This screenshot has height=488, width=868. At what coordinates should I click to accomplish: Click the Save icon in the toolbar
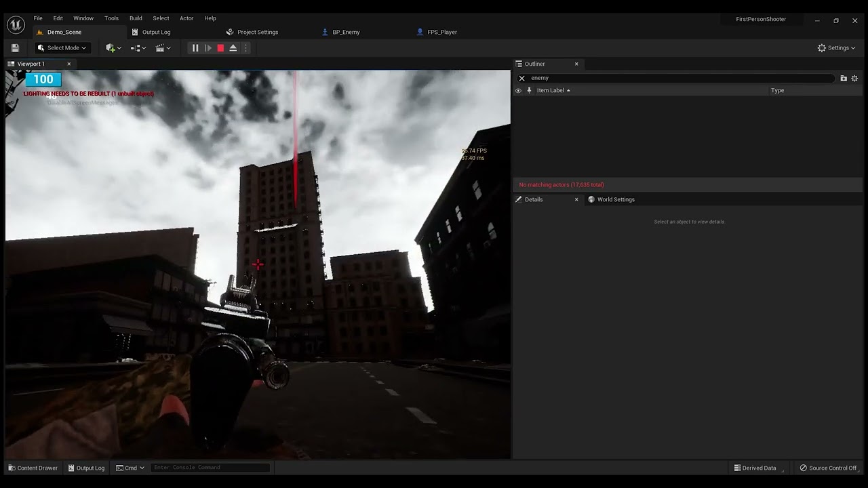(x=15, y=48)
